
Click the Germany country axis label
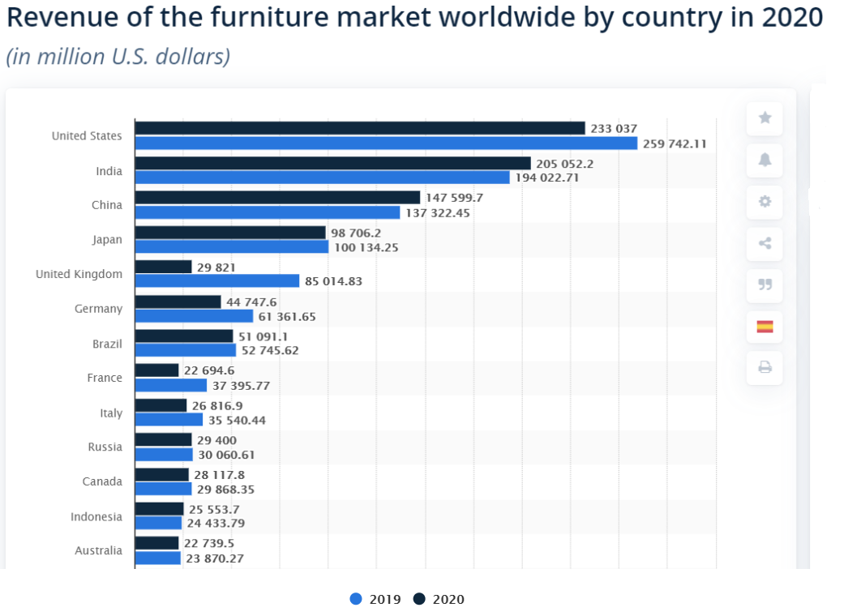pyautogui.click(x=98, y=309)
